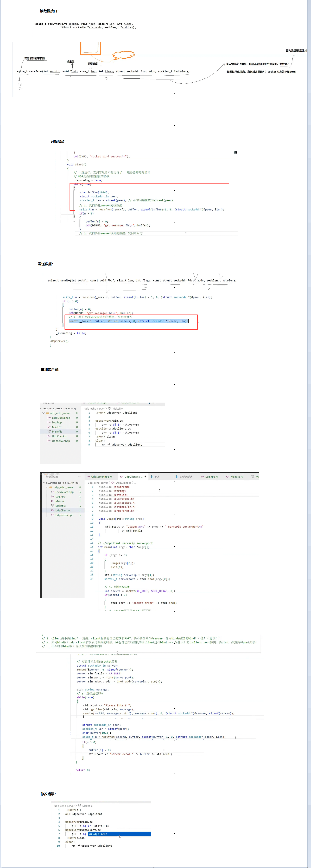The width and height of the screenshot is (311, 868).
Task: Click Makefile breadcrumb in last editor
Action: pos(87,806)
